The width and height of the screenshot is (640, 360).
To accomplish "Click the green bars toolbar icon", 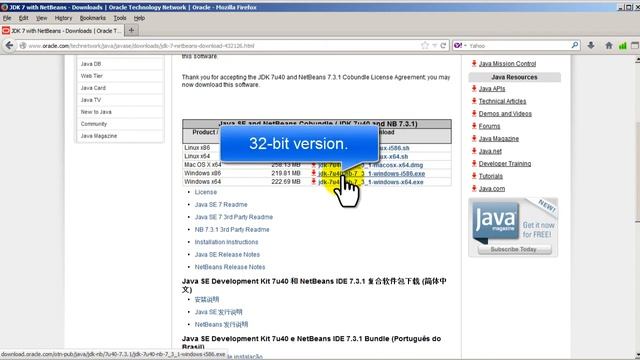I will click(622, 45).
